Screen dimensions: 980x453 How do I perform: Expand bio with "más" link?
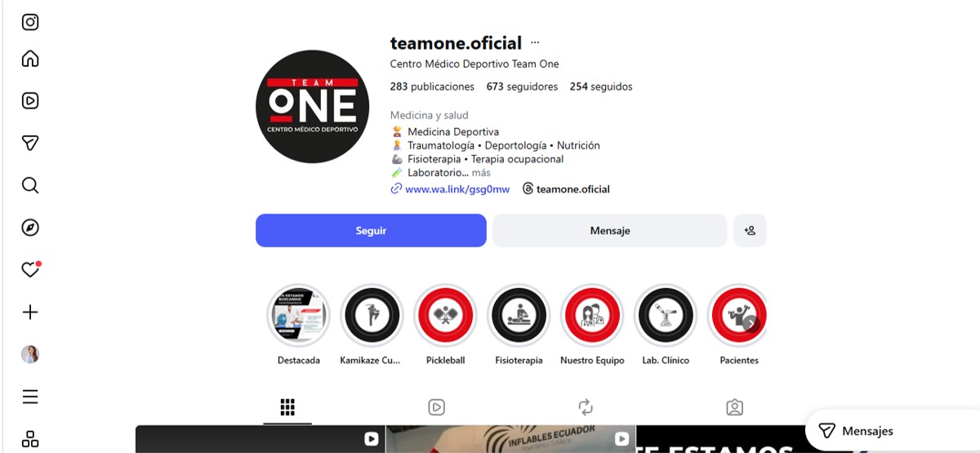tap(481, 173)
